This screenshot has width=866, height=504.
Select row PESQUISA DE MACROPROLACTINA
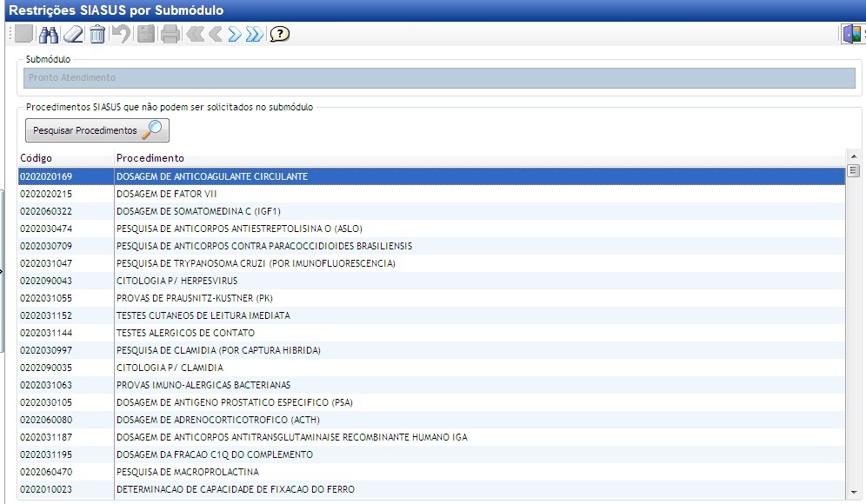(x=431, y=472)
